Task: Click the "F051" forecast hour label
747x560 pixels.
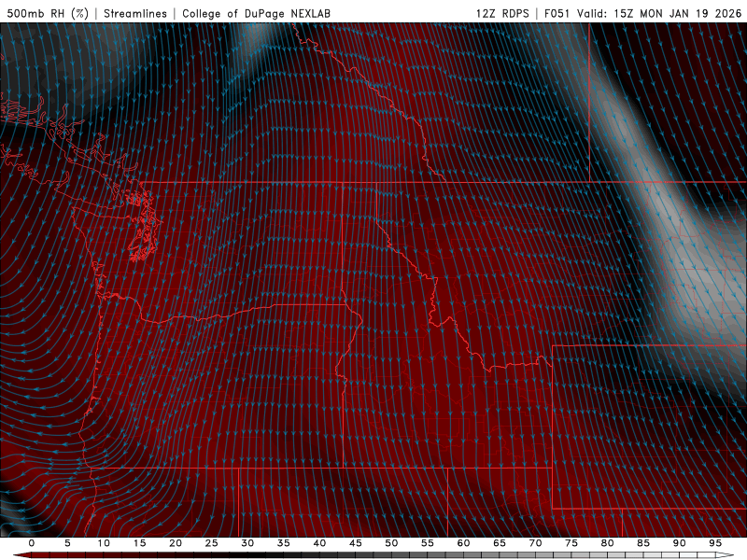Action: tap(557, 13)
